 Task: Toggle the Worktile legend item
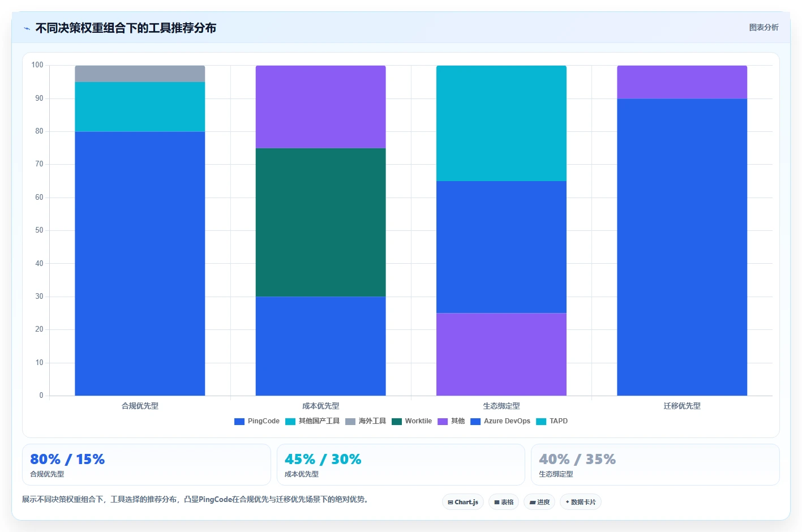coord(411,421)
